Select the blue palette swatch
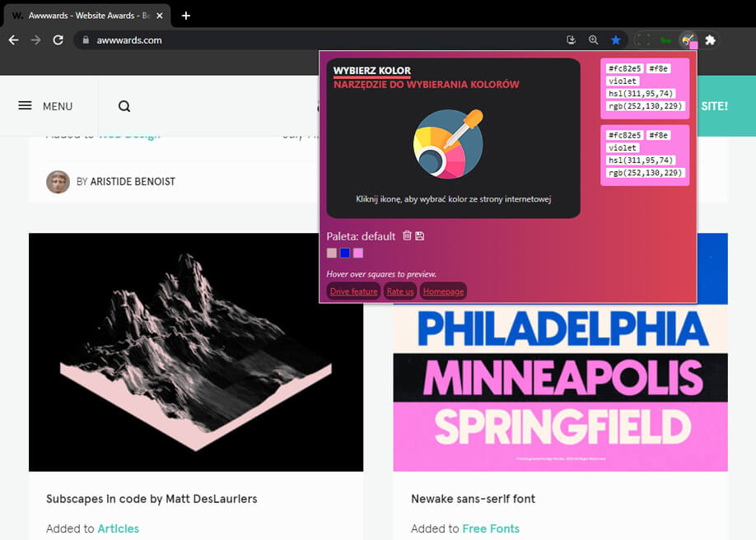 click(345, 254)
